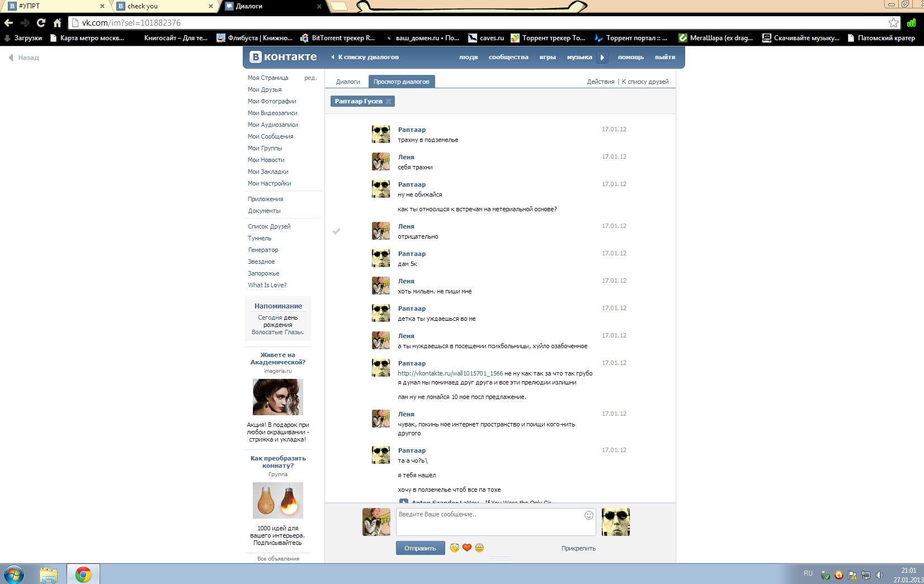The width and height of the screenshot is (924, 584).
Task: Start music with the header play arrow
Action: pos(602,57)
